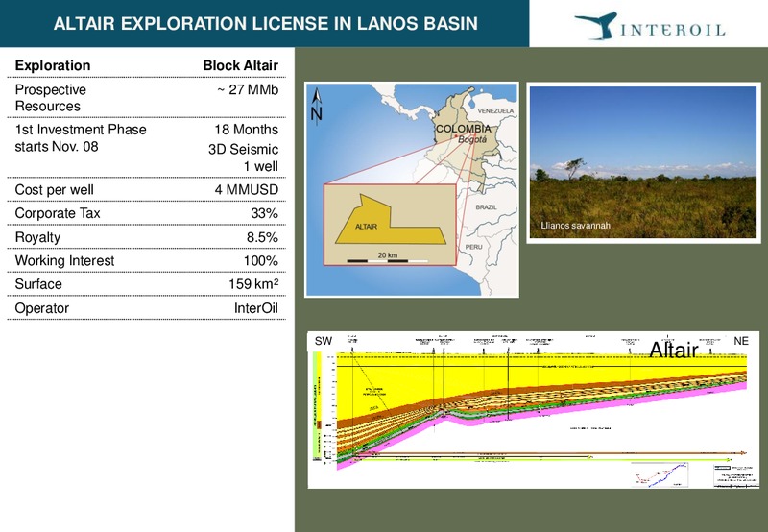Image resolution: width=768 pixels, height=532 pixels.
Task: Click the '100%' working interest value
Action: pyautogui.click(x=261, y=260)
